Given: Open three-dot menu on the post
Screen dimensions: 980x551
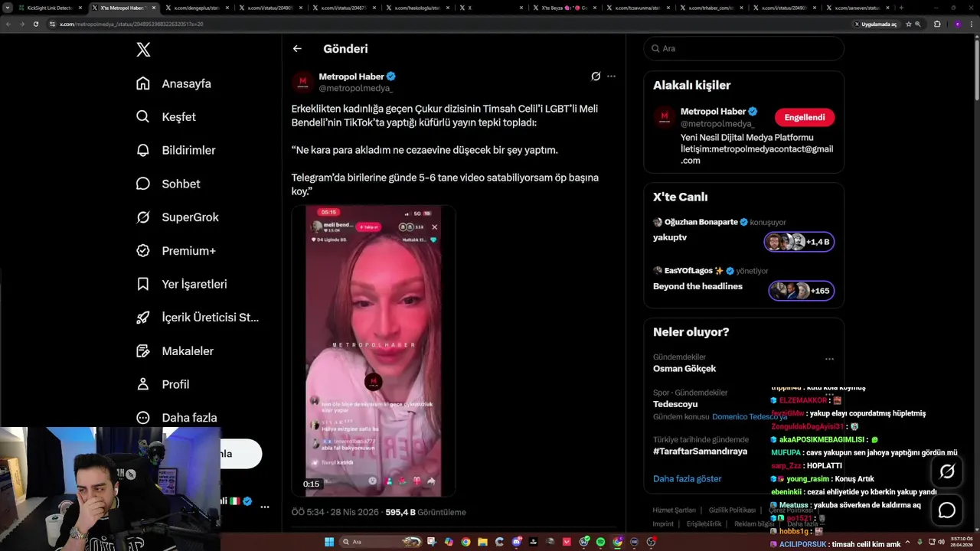Looking at the screenshot, I should [x=611, y=77].
